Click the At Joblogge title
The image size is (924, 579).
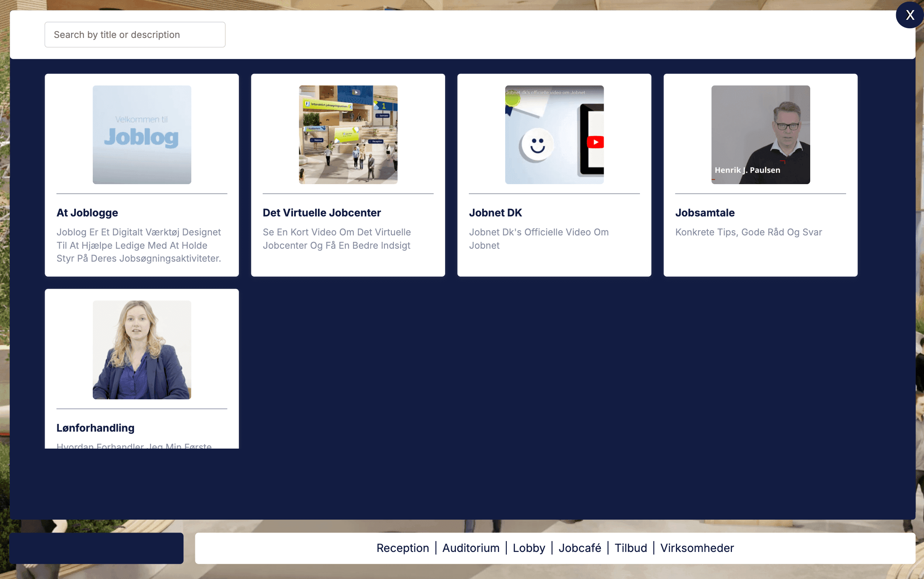click(87, 213)
